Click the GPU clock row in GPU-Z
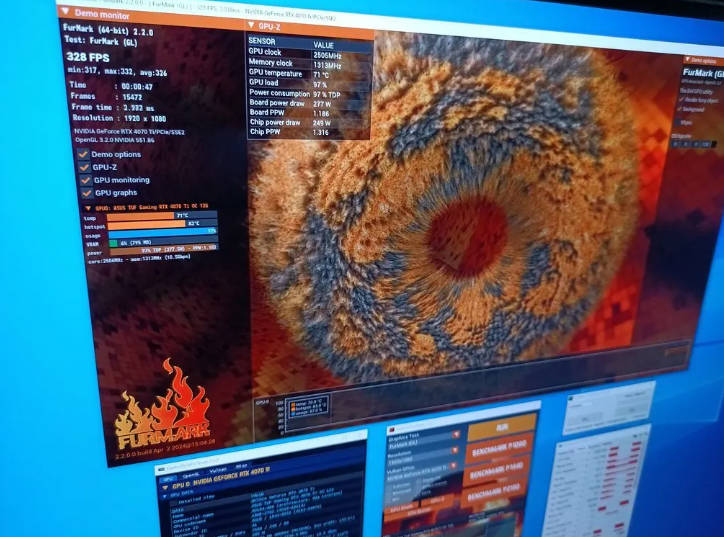The image size is (724, 537). [309, 54]
